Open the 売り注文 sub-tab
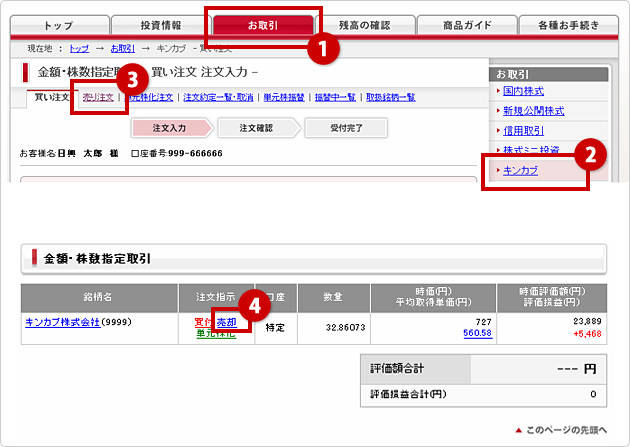630x447 pixels. (97, 97)
